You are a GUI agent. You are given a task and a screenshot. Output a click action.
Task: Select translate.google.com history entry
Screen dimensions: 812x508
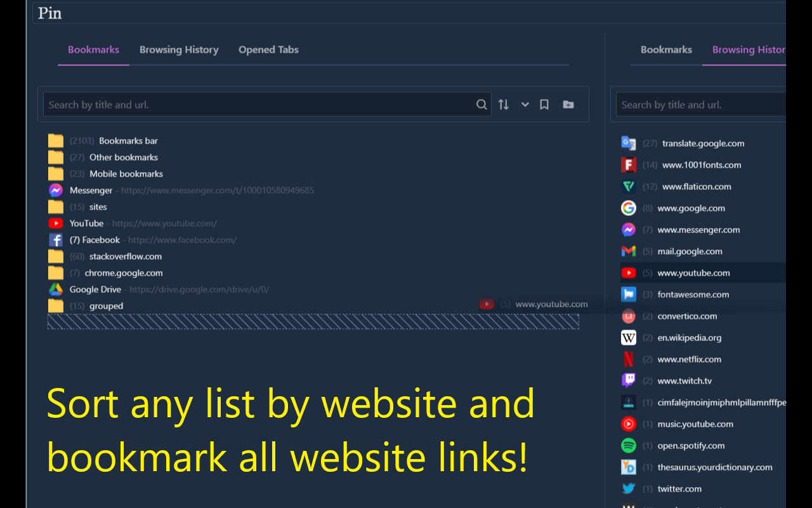point(703,144)
